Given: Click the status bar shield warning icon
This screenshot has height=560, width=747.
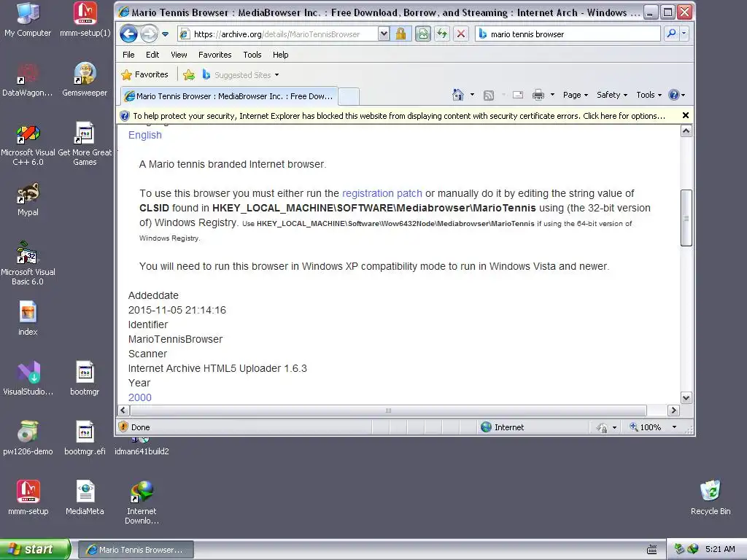Looking at the screenshot, I should (x=123, y=427).
